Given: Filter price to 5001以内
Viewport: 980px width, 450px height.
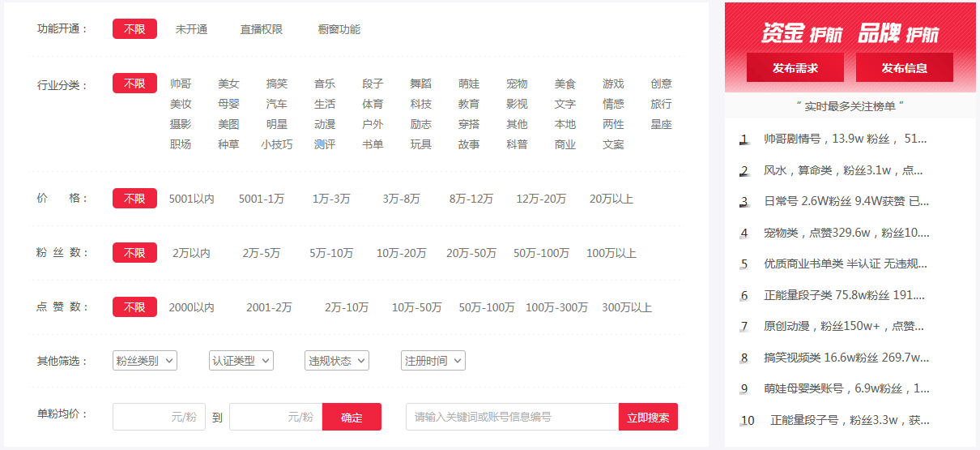Looking at the screenshot, I should [x=191, y=199].
